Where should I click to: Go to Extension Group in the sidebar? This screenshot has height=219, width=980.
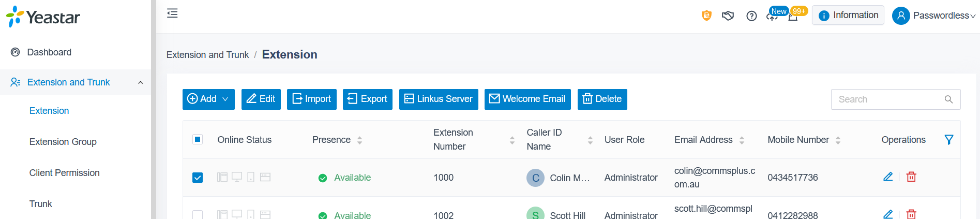(63, 142)
